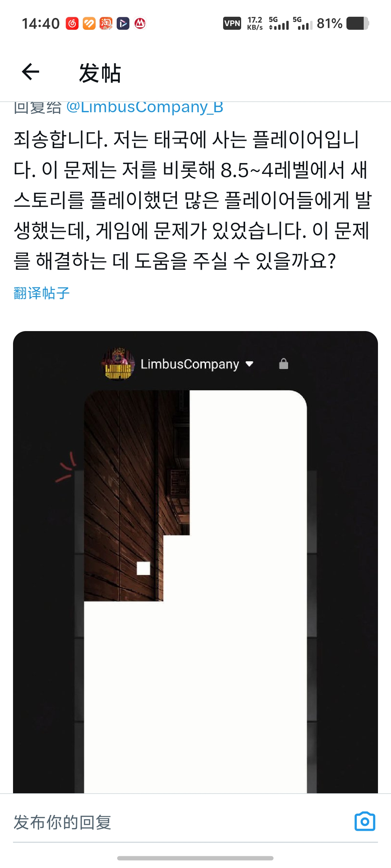Tap the red bank notification icon
Image resolution: width=391 pixels, height=868 pixels.
click(140, 23)
